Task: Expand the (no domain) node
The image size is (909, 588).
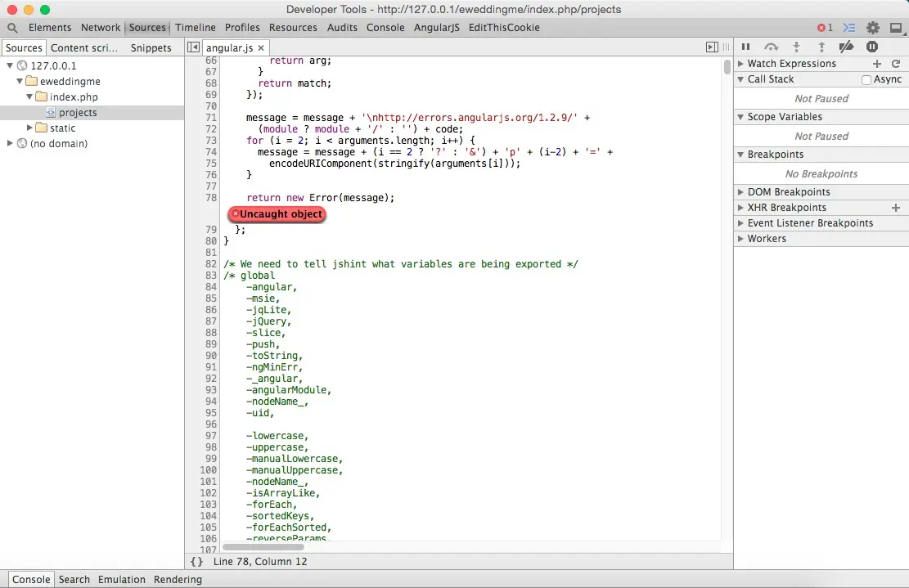Action: [10, 143]
